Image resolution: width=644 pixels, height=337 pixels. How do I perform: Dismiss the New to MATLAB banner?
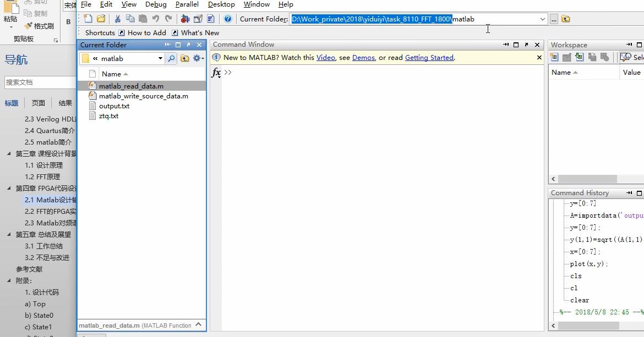[539, 58]
